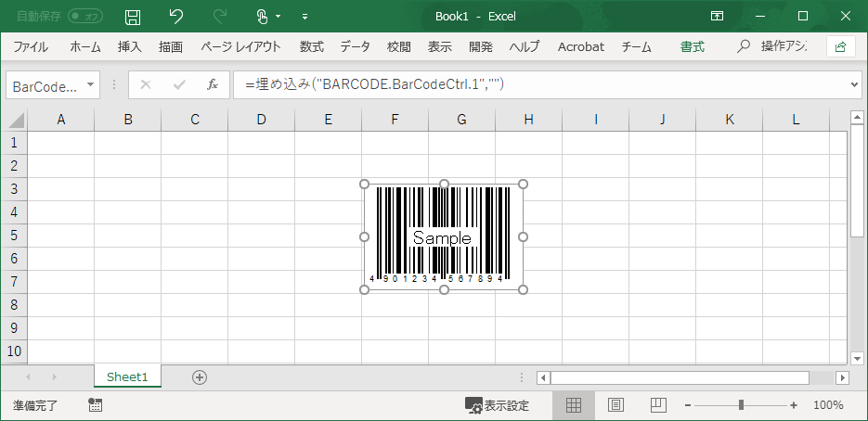Click horizontal scrollbar right arrow
This screenshot has height=421, width=868.
843,377
